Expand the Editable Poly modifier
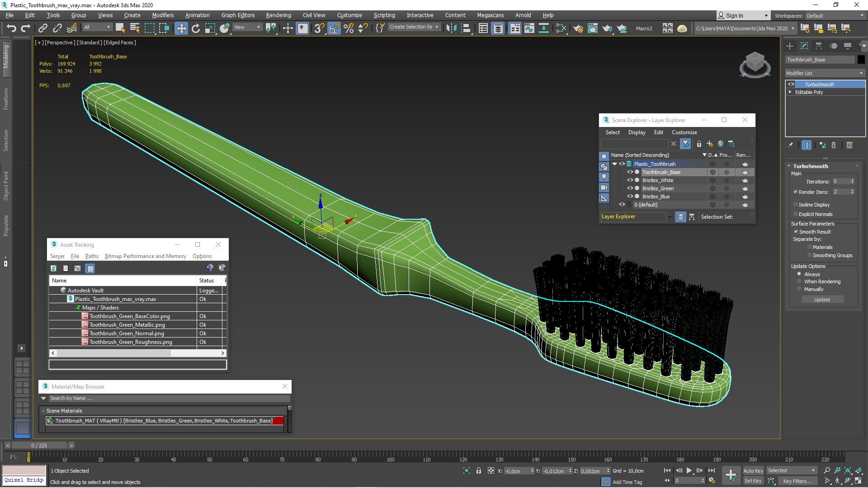Image resolution: width=868 pixels, height=488 pixels. pyautogui.click(x=790, y=92)
